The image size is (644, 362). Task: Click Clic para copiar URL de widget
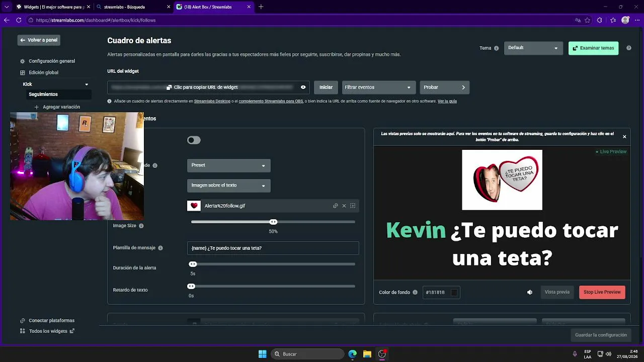pos(206,87)
